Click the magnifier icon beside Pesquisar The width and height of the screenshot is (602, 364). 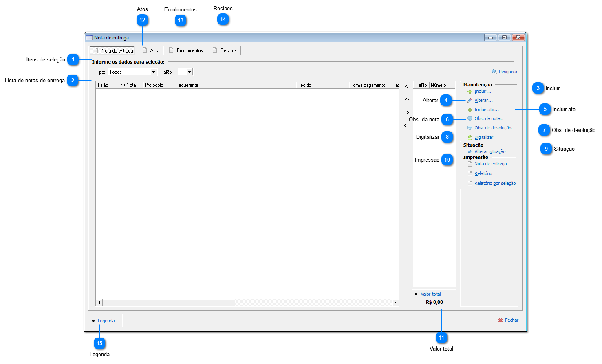click(494, 72)
